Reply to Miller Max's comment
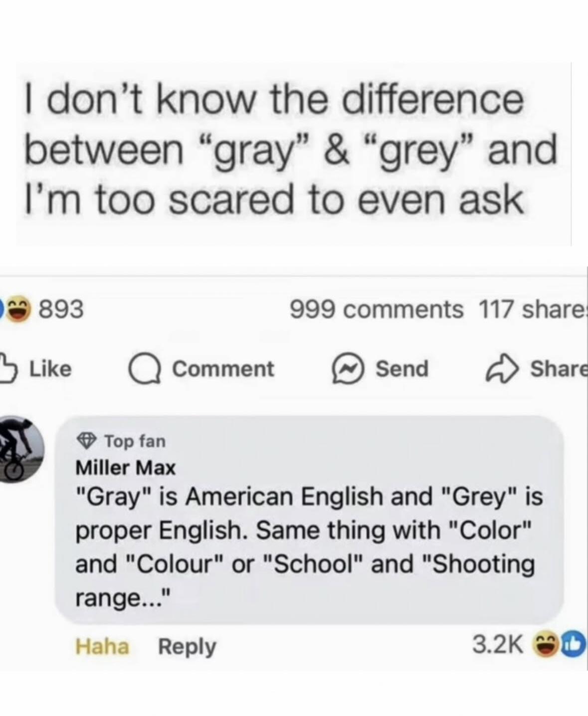This screenshot has height=716, width=588. pyautogui.click(x=187, y=647)
